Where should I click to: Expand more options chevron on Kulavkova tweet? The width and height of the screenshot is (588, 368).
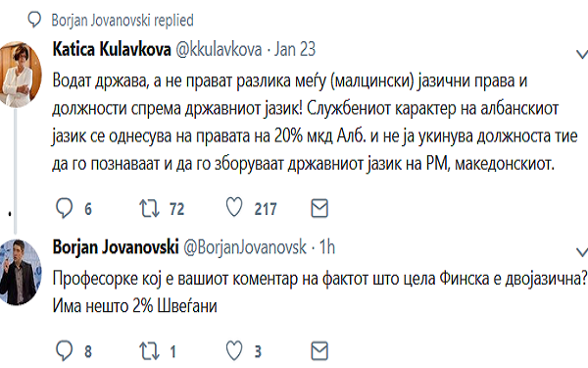click(582, 54)
